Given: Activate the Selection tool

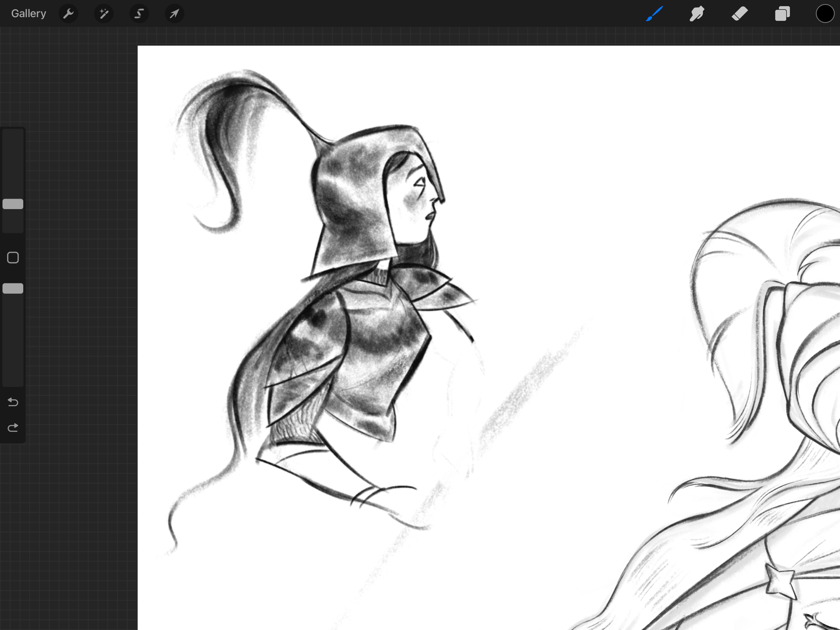Looking at the screenshot, I should click(x=139, y=14).
